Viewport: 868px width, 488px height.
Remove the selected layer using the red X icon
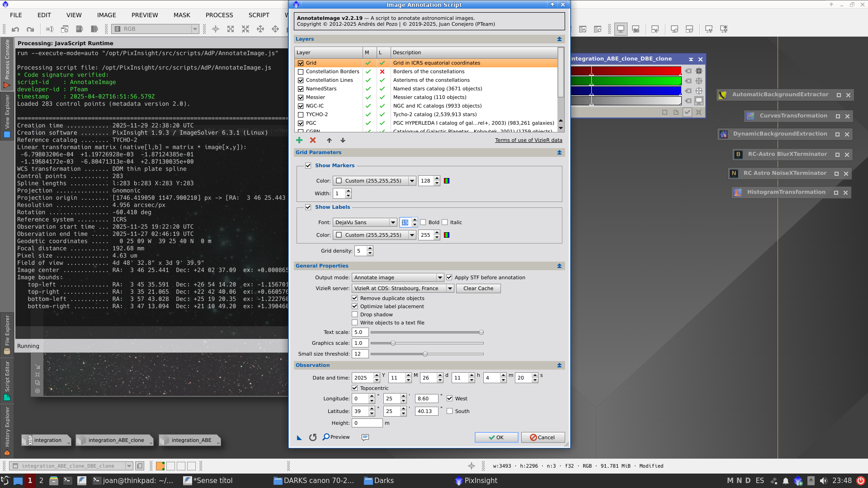(312, 140)
